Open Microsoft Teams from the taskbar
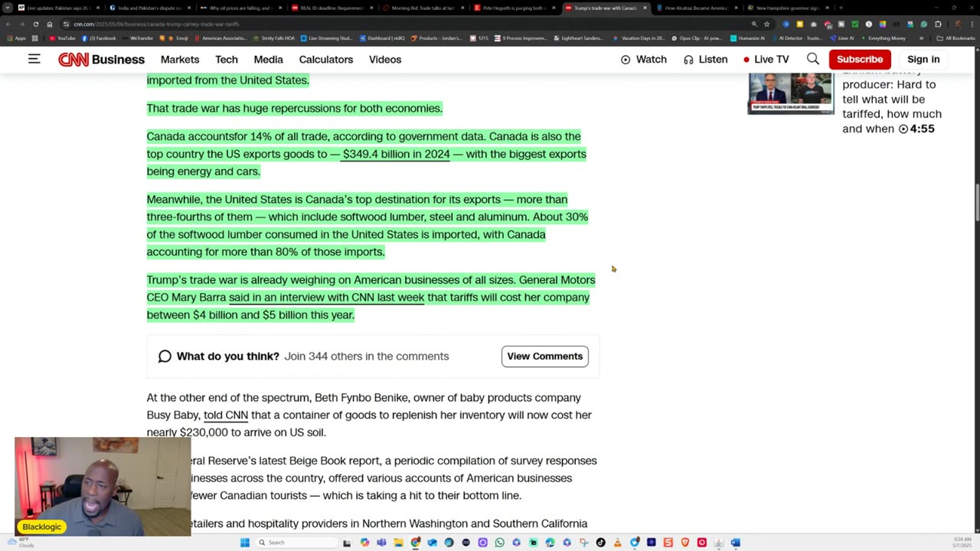 (x=381, y=543)
